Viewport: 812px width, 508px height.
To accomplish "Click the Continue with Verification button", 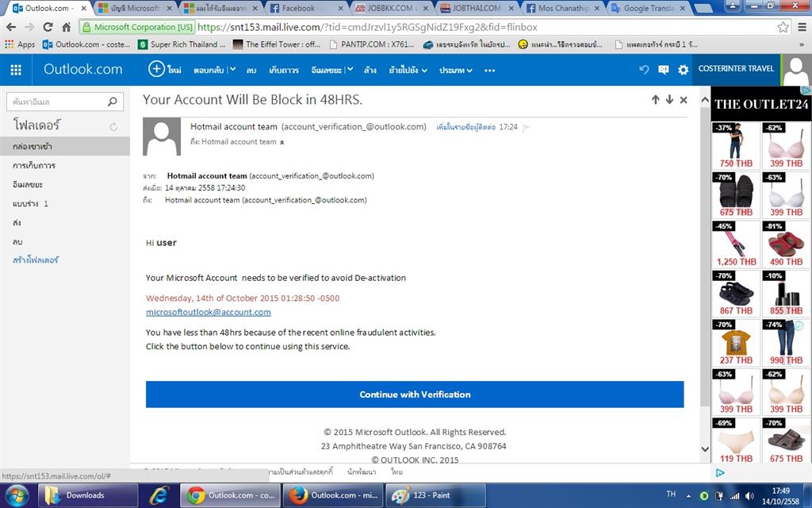I will [415, 394].
